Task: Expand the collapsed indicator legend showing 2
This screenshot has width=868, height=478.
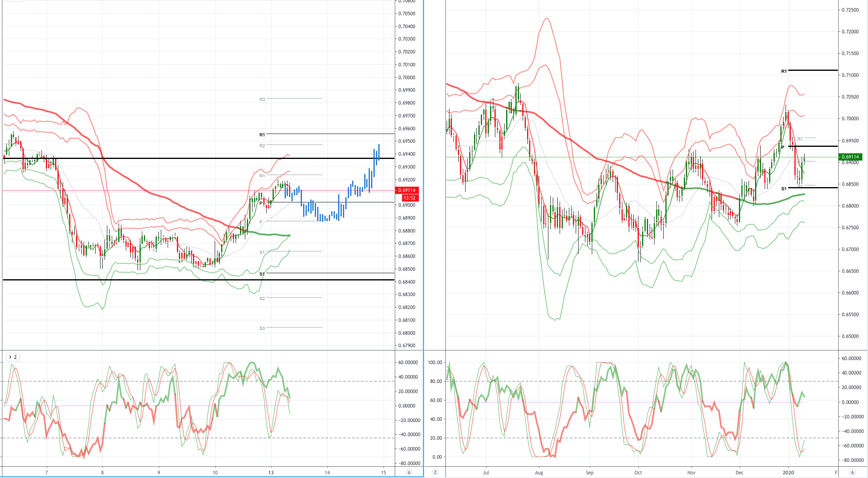Action: pyautogui.click(x=13, y=357)
